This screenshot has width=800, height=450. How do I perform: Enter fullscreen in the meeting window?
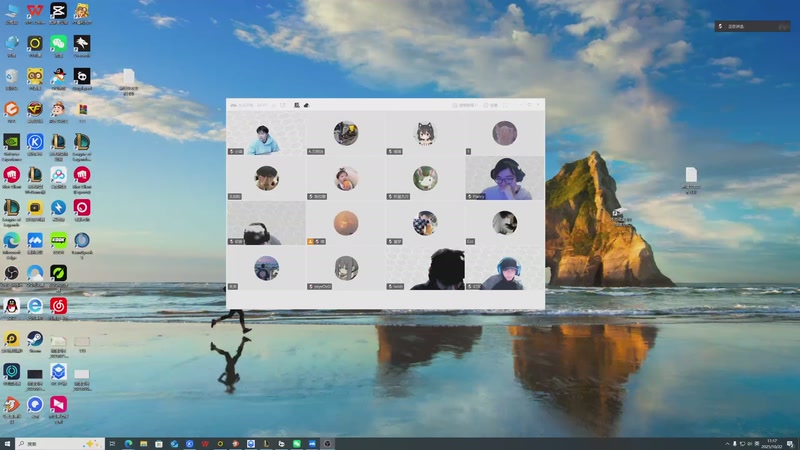pos(506,105)
